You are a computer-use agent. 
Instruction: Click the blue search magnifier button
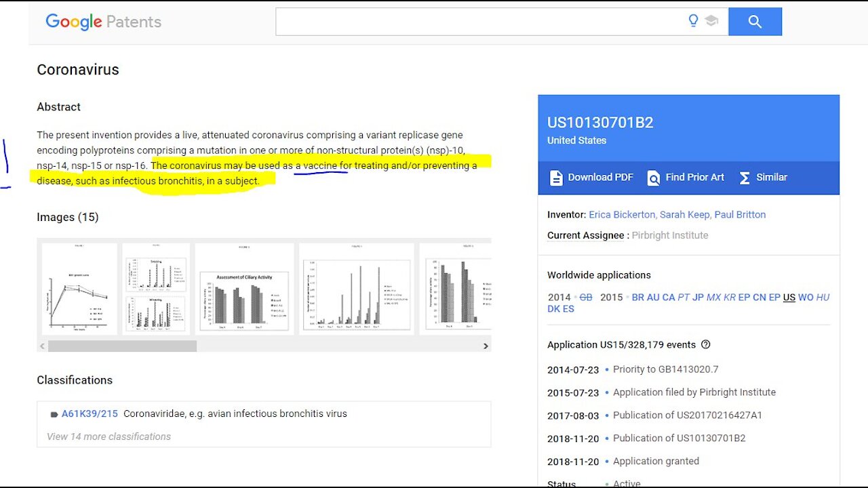[755, 22]
